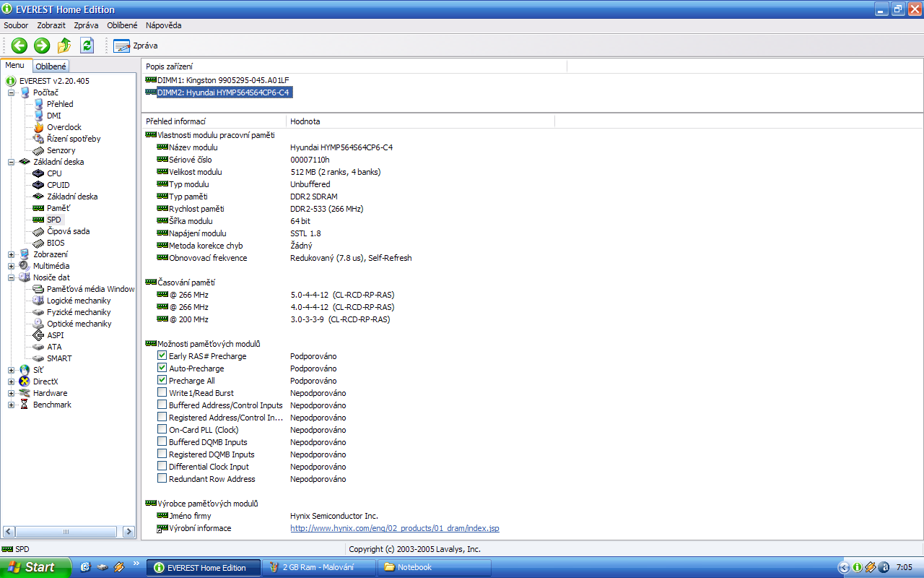Open the Paměť memory icon item
Screen dimensions: 924x578
(39, 208)
